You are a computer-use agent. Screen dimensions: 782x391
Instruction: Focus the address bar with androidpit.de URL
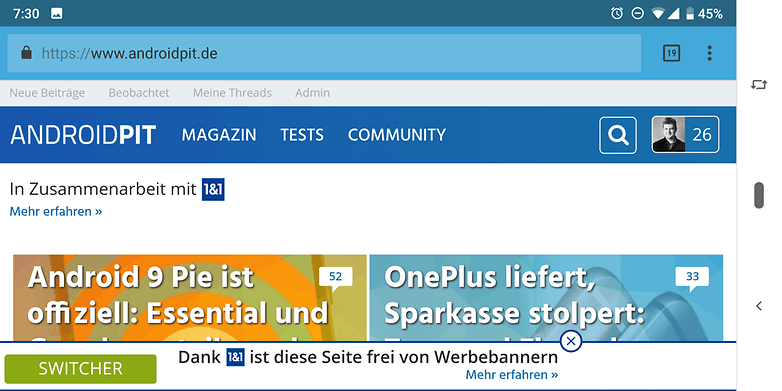pos(324,53)
